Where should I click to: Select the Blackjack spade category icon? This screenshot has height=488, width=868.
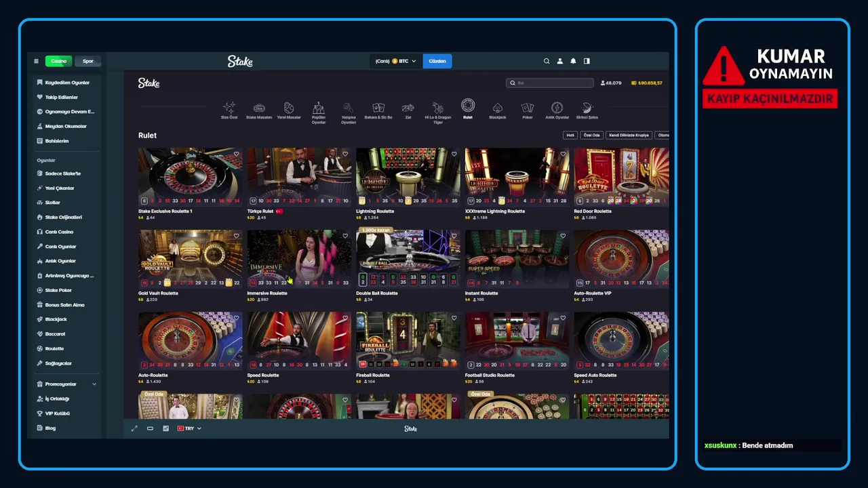498,108
